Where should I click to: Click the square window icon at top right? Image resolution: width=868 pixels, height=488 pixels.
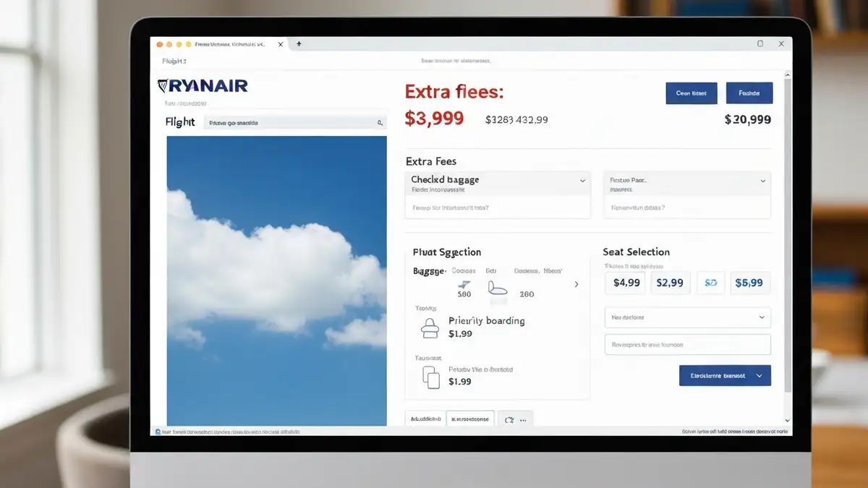tap(760, 43)
